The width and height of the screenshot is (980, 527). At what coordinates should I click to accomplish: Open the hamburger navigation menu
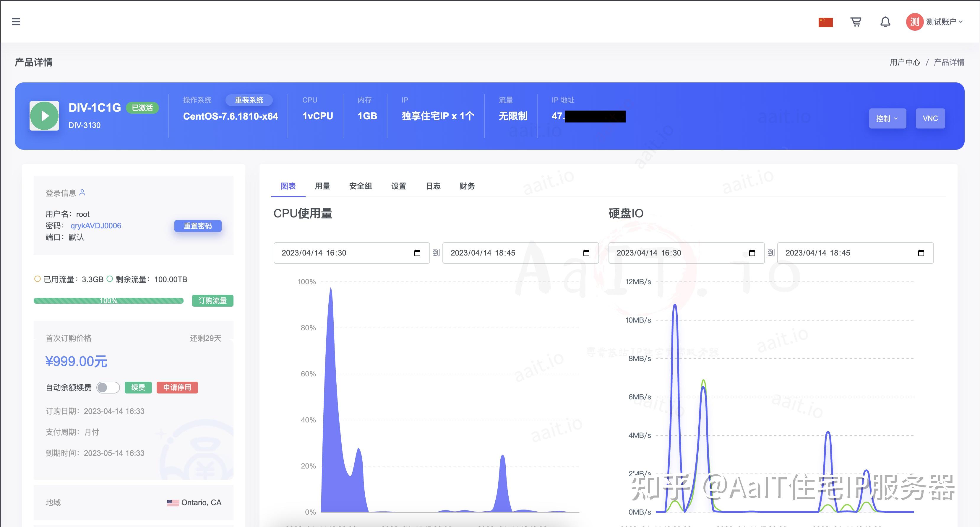click(16, 22)
